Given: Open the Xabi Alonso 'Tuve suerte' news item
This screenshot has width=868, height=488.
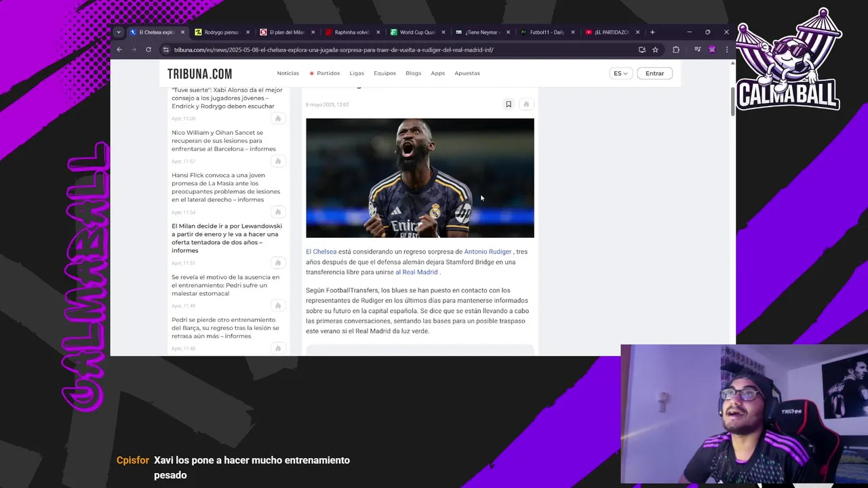Looking at the screenshot, I should [227, 98].
